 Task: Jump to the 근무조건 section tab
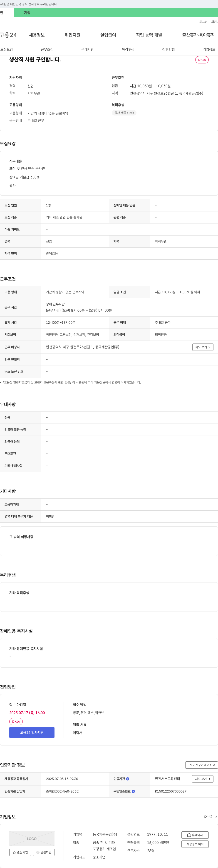pos(47,50)
